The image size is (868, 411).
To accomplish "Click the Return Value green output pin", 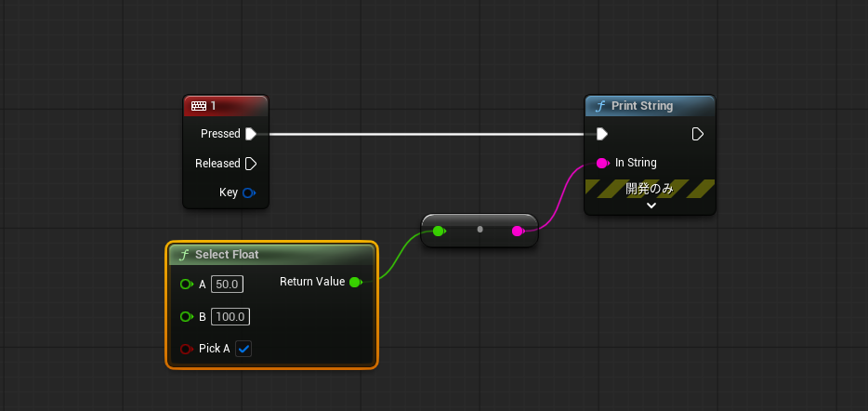I will (355, 282).
